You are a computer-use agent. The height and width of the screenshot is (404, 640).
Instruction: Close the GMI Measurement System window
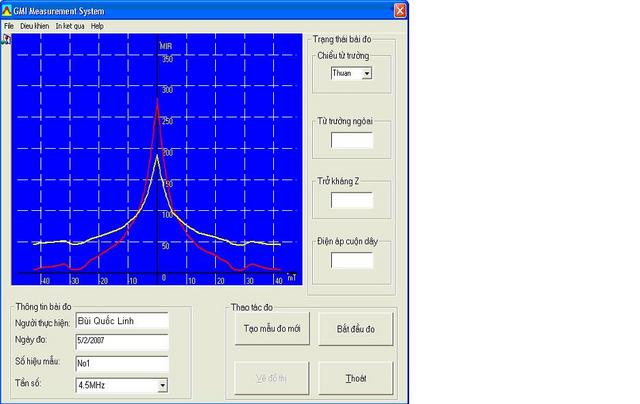coord(400,11)
